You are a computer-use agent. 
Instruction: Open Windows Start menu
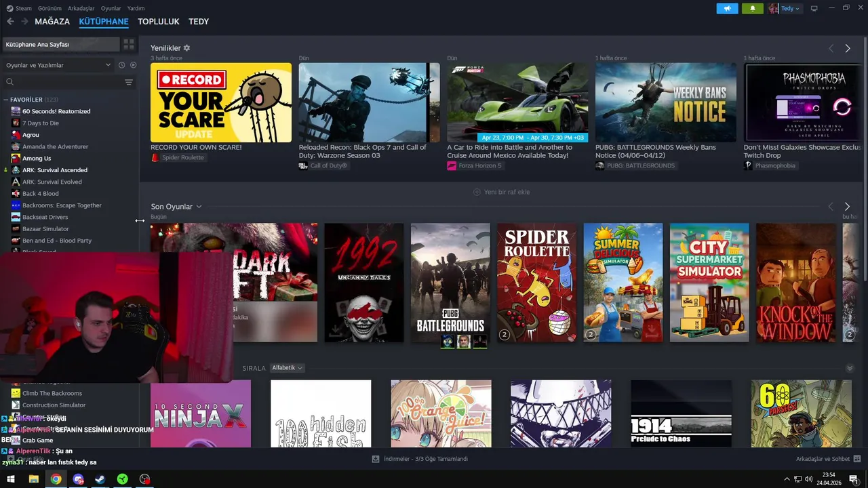coord(11,479)
